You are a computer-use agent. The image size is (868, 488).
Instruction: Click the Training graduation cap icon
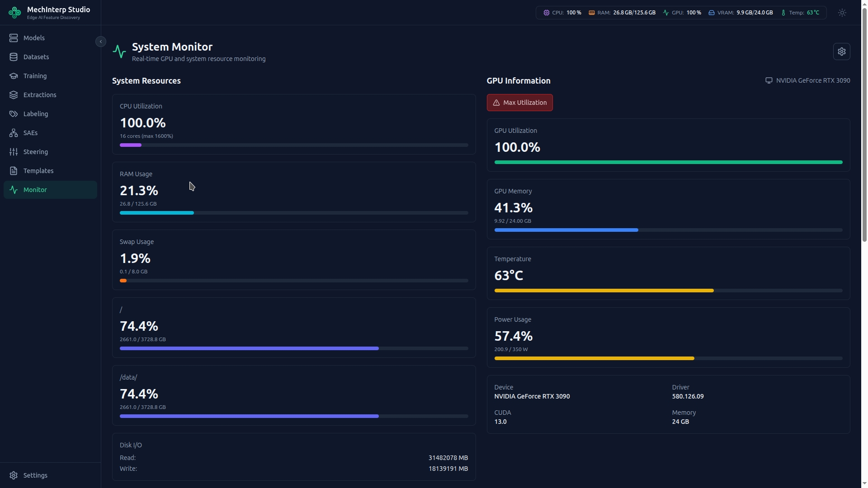tap(14, 76)
